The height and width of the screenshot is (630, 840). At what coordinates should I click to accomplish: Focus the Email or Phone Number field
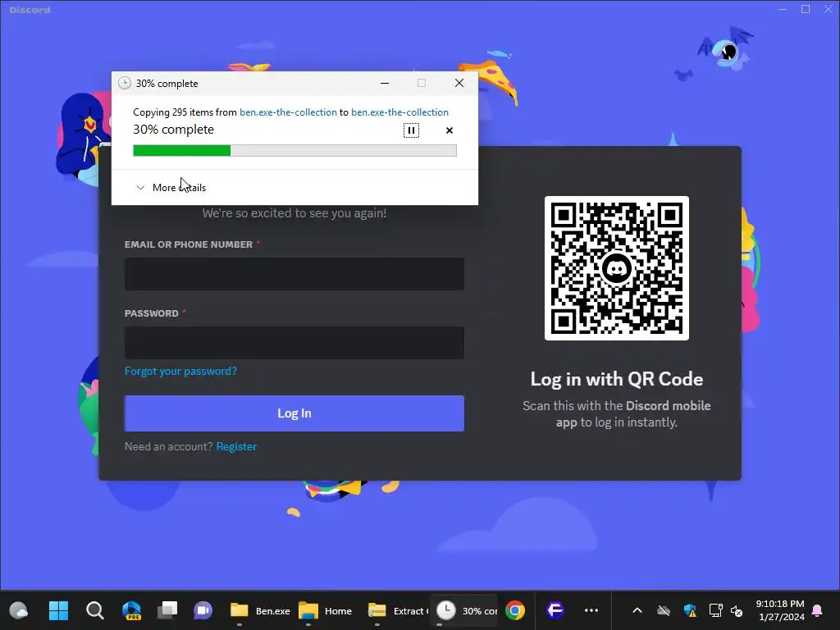(x=294, y=274)
